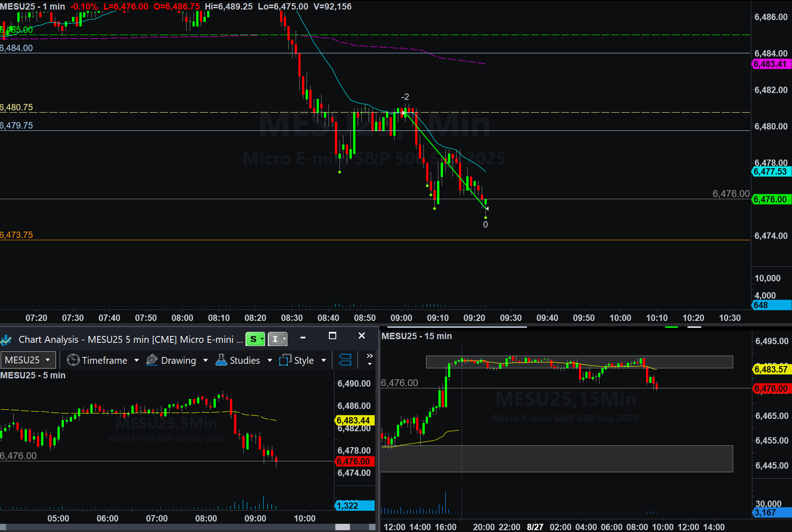Click the horizontal scrollbar thumb under 5 min chart
The width and height of the screenshot is (792, 532).
point(342,527)
